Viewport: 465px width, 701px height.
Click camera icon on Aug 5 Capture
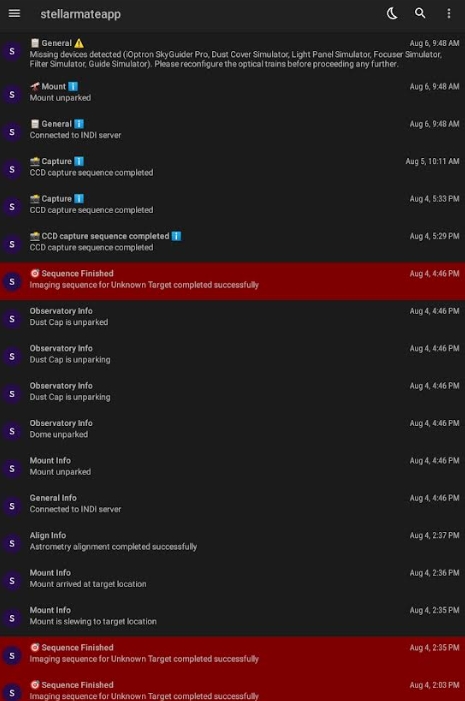click(x=35, y=161)
